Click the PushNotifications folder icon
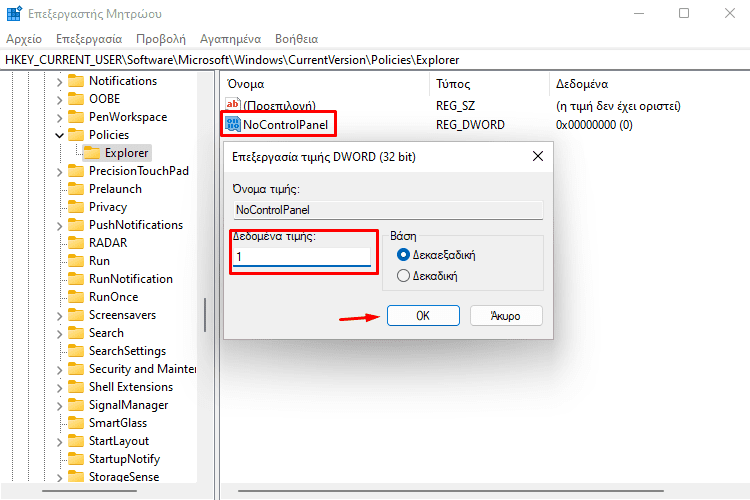The width and height of the screenshot is (750, 500). 76,225
